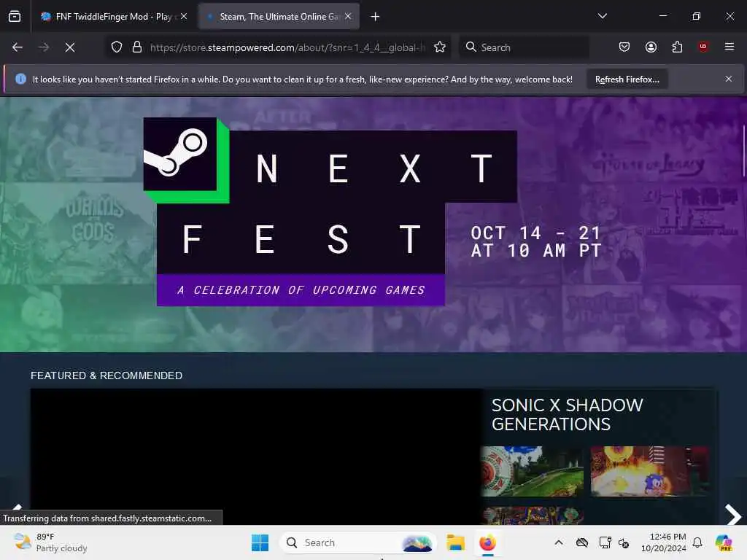Open the Firefox hamburger application menu
The width and height of the screenshot is (747, 560).
729,47
